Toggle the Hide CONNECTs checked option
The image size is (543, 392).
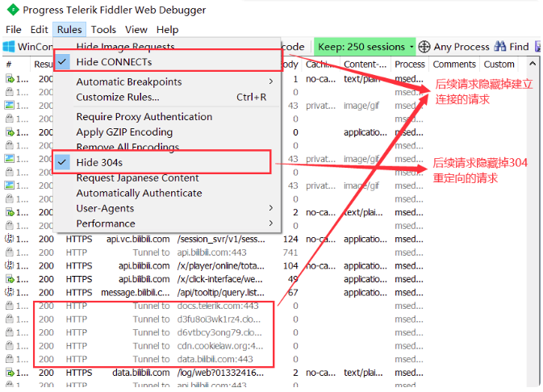[168, 62]
